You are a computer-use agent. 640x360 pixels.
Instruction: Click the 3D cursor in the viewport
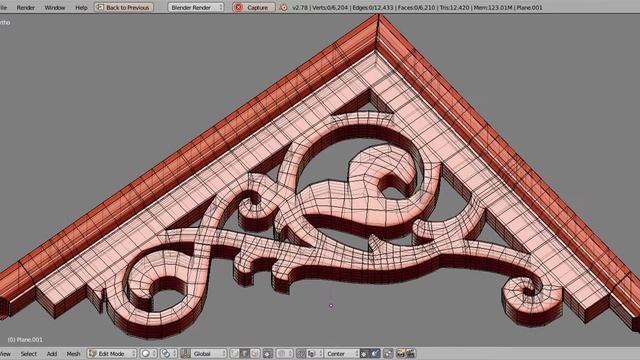pos(331,306)
